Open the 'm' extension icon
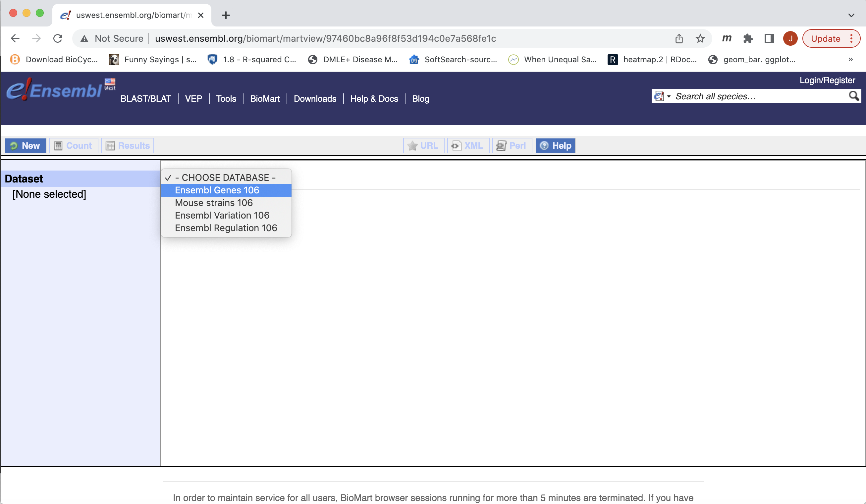This screenshot has width=866, height=504. [x=727, y=38]
